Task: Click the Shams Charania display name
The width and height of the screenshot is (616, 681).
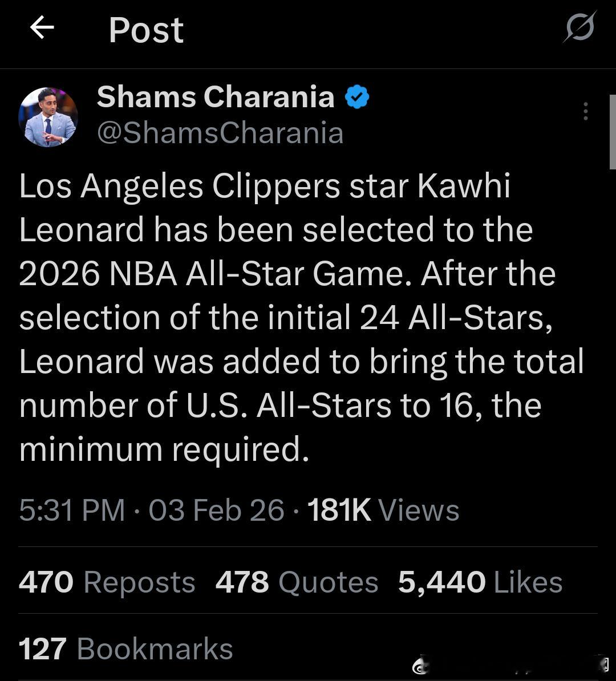Action: pos(216,97)
